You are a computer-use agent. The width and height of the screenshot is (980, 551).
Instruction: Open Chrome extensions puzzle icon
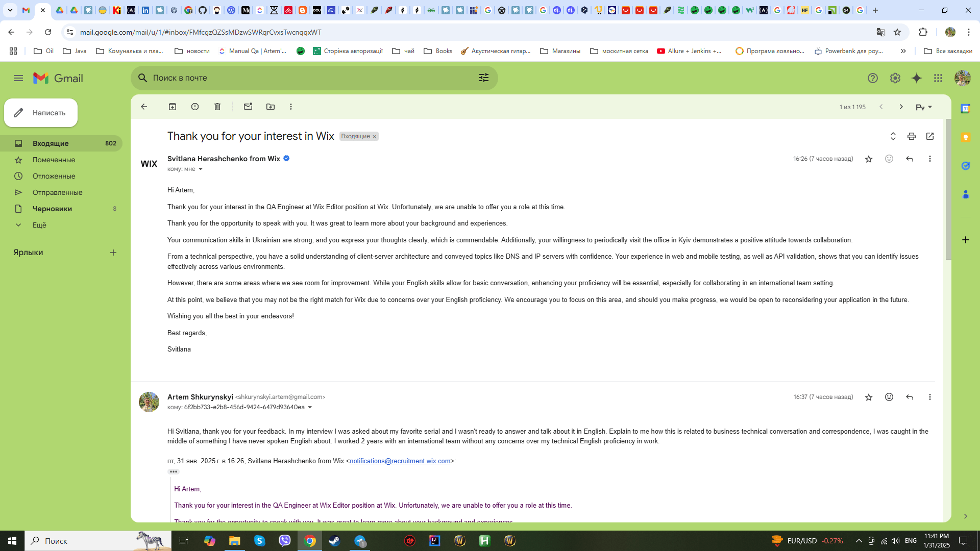coord(923,32)
